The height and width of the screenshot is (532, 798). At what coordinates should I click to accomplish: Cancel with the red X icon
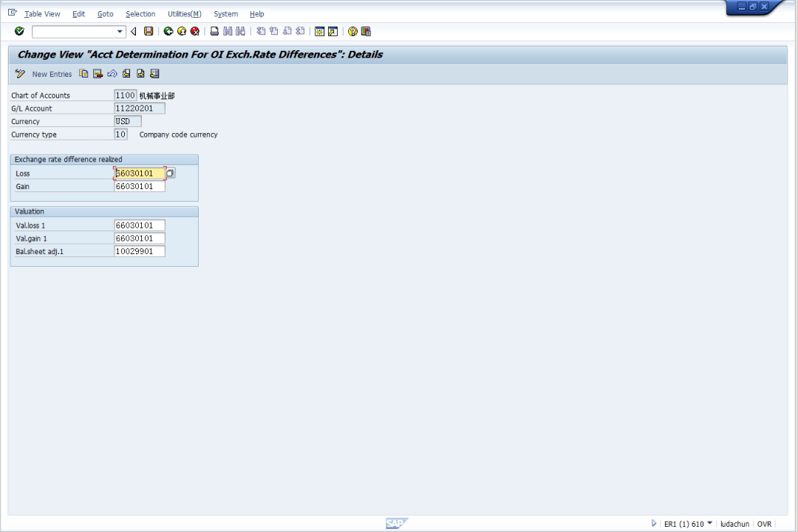(x=194, y=31)
